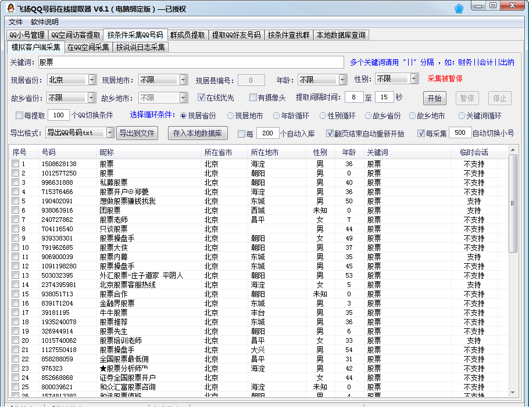Select the nickname 北京股票客服热线 in row 14
The image size is (529, 420).
127,285
